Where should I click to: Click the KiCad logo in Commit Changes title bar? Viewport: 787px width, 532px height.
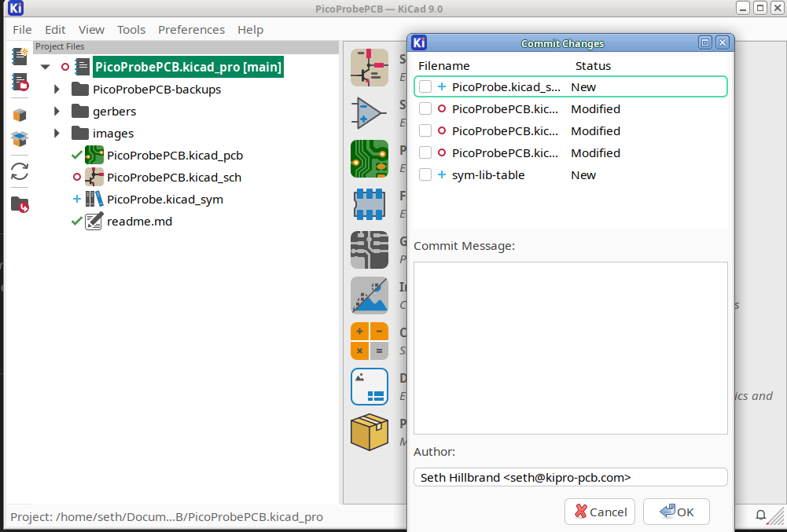419,42
